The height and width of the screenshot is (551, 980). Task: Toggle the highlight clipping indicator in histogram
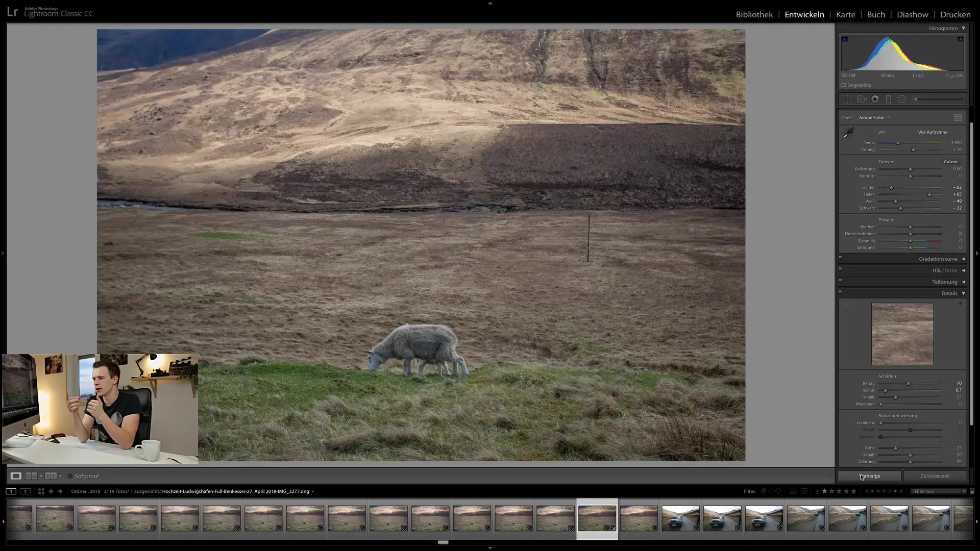click(960, 39)
